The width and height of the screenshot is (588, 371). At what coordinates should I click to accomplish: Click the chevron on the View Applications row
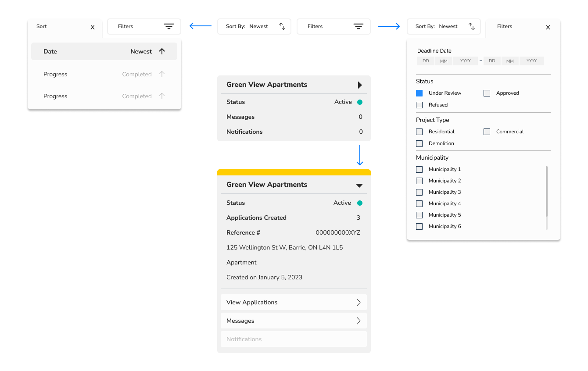[359, 302]
